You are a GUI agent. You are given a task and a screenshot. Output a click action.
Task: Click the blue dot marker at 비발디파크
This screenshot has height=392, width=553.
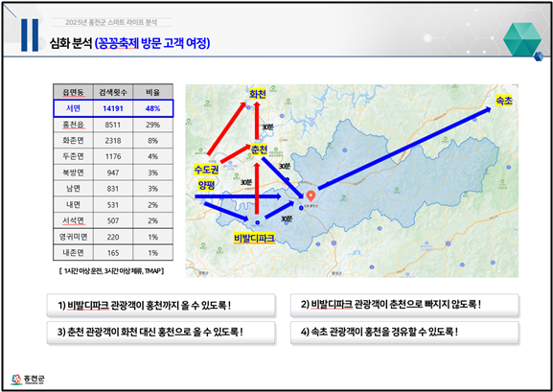click(x=258, y=222)
